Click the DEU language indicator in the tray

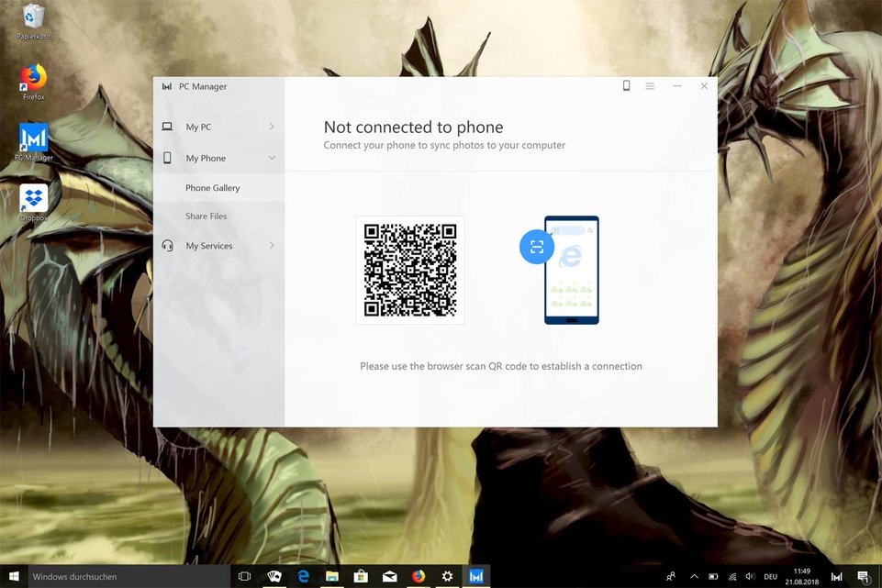tap(771, 576)
